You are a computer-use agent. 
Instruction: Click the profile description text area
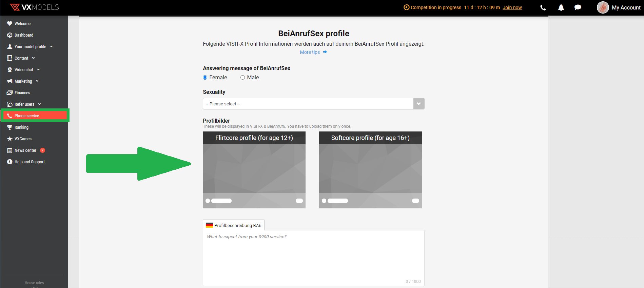[x=313, y=258]
